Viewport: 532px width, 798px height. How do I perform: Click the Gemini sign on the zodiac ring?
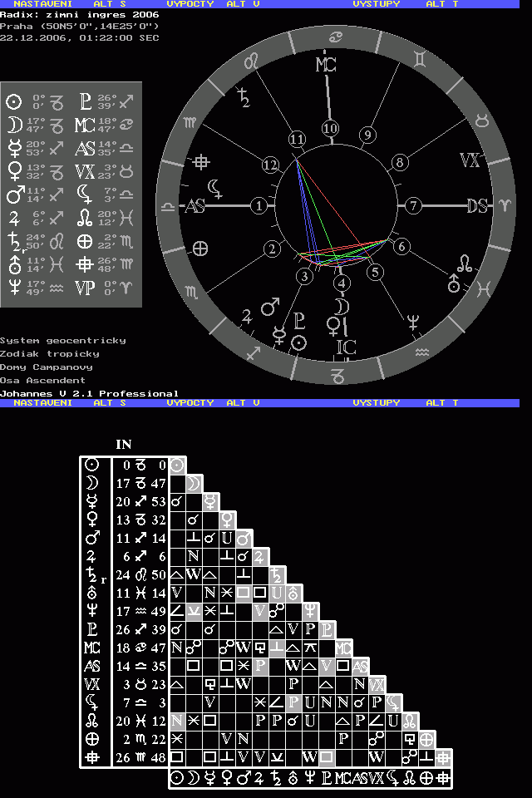pos(423,59)
